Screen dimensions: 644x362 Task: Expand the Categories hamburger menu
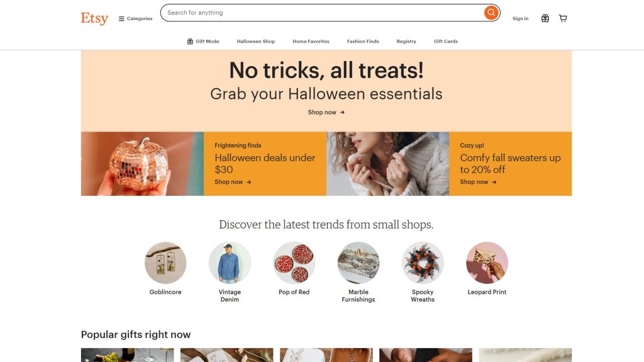point(136,18)
